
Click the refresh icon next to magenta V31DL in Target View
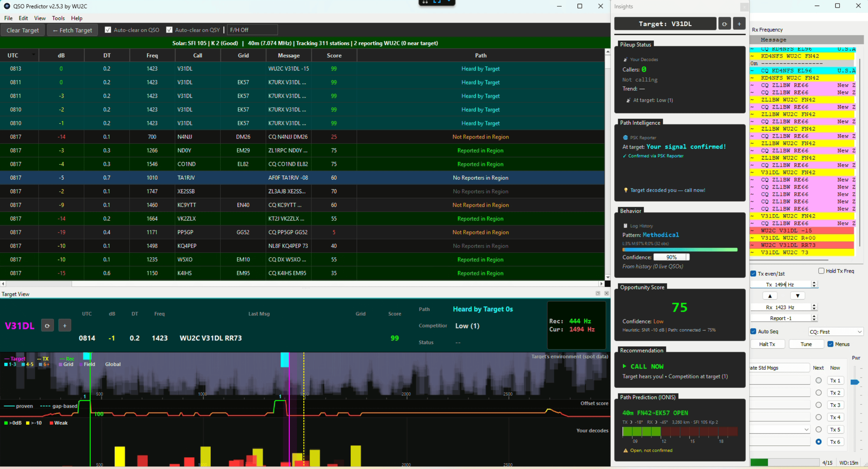(48, 325)
